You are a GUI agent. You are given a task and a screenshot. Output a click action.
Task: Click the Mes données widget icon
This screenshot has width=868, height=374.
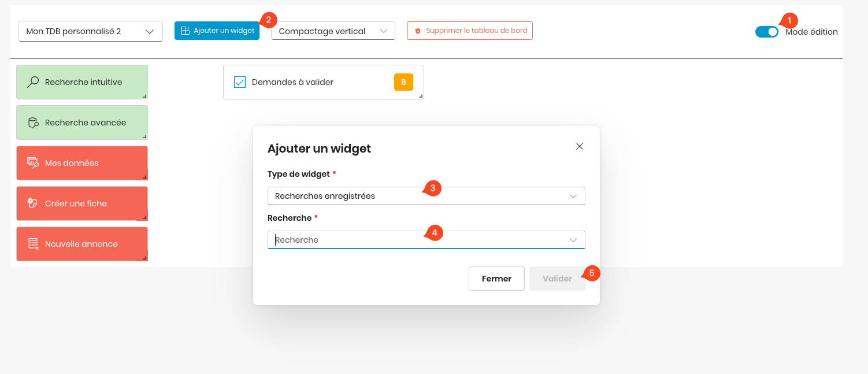(33, 163)
